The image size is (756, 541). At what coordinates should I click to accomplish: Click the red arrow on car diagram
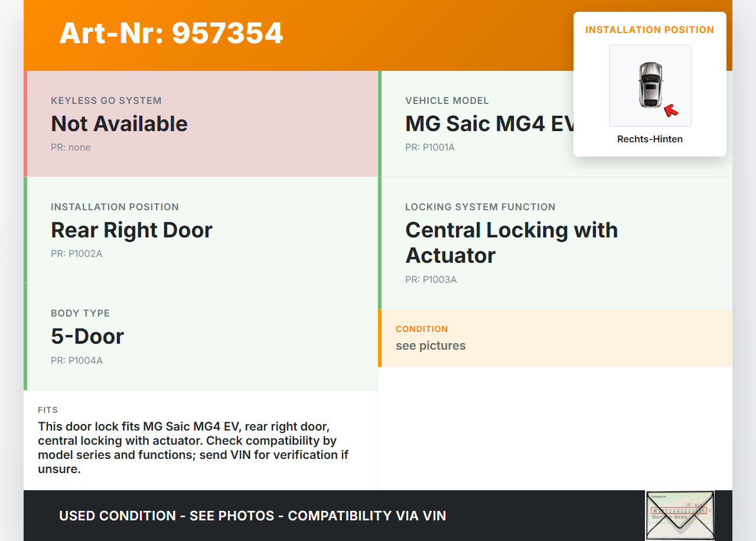(670, 110)
